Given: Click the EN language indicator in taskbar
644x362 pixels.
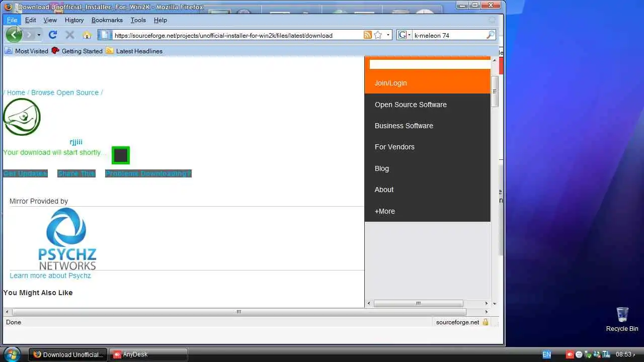Looking at the screenshot, I should coord(546,354).
